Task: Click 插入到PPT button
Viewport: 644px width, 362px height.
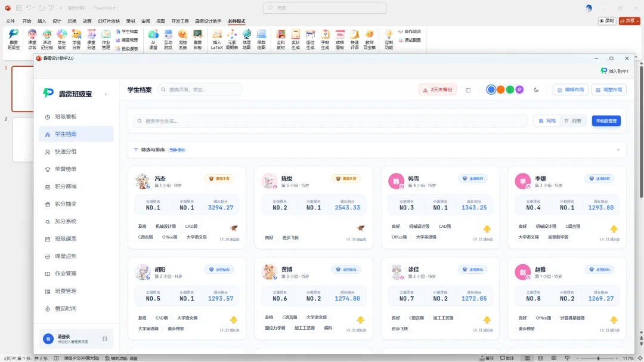Action: [x=614, y=71]
